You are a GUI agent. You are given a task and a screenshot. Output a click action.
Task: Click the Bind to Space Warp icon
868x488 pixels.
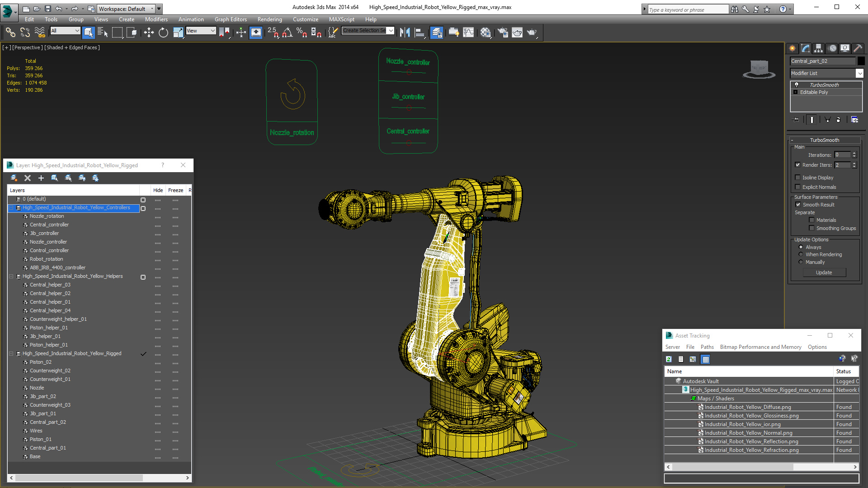click(x=40, y=32)
